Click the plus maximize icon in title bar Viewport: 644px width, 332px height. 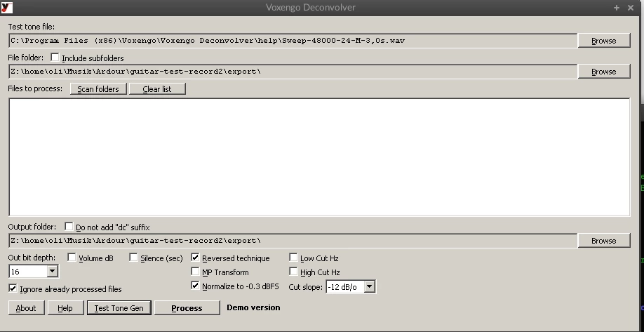pos(617,8)
